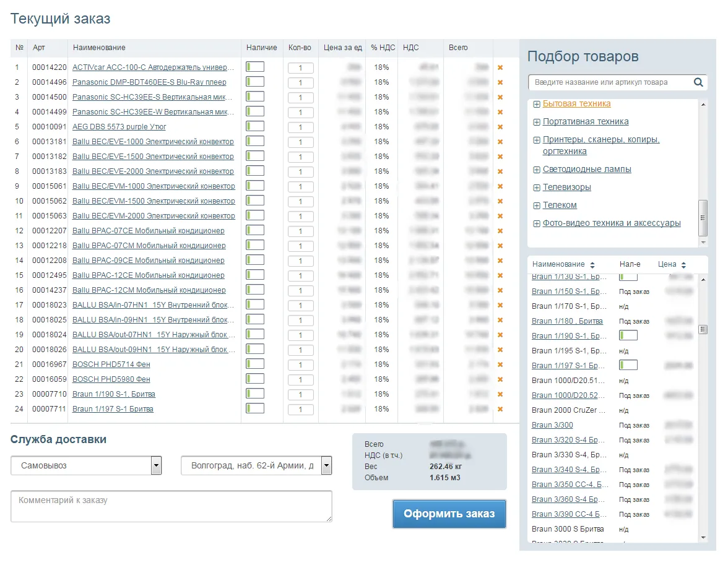Click Braun 2000 CruZer item in picker
The image size is (728, 565).
pyautogui.click(x=568, y=410)
